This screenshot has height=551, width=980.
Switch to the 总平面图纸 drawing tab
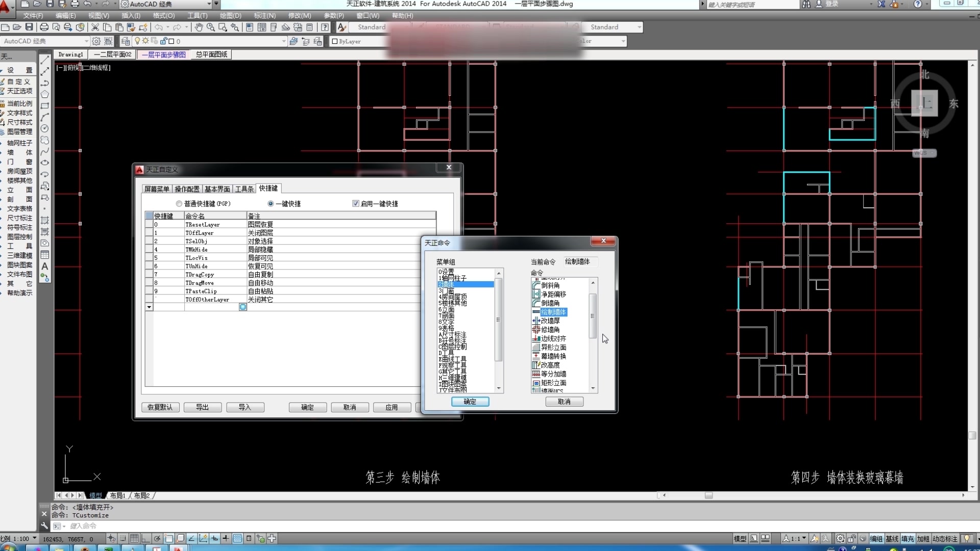tap(211, 55)
